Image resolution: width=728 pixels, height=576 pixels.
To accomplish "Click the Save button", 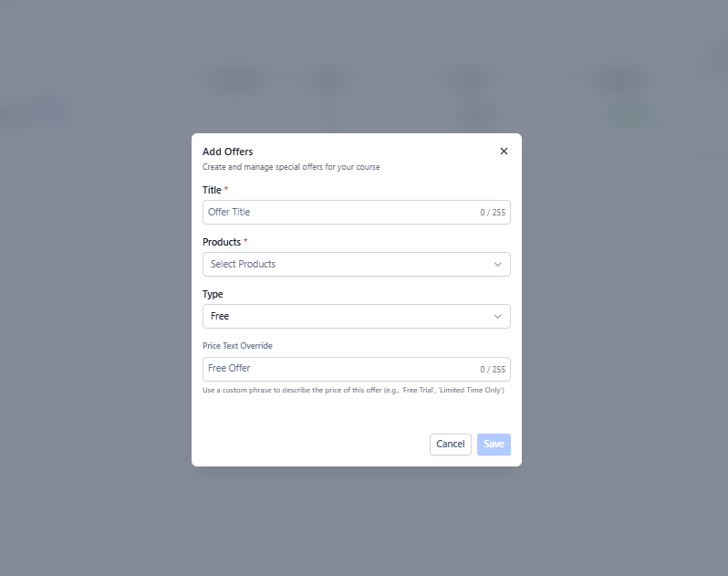I will pos(494,445).
